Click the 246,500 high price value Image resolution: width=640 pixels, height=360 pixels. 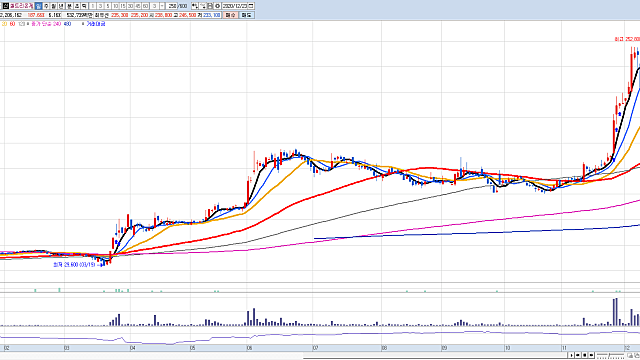187,15
